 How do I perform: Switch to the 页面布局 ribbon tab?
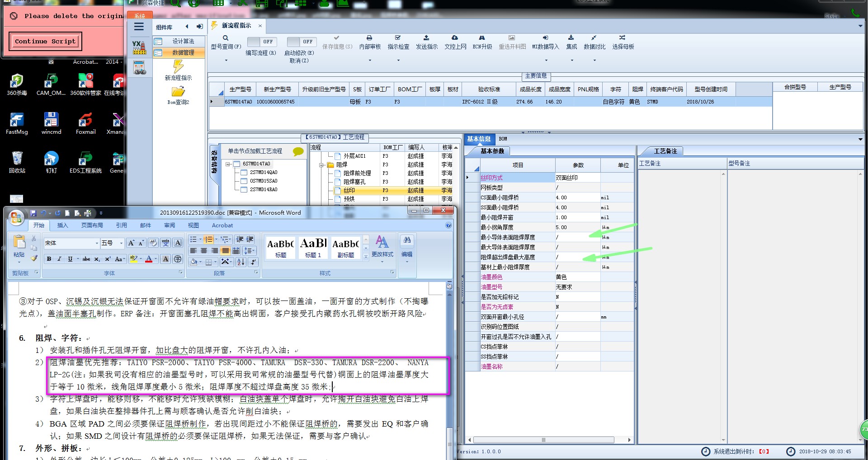coord(92,225)
